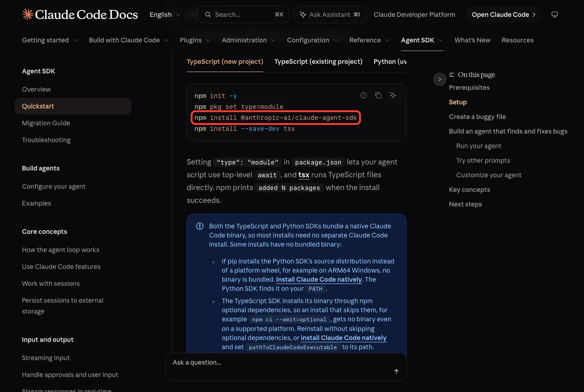The height and width of the screenshot is (392, 584).
Task: Open Overview in the Agent SDK sidebar
Action: coord(36,89)
